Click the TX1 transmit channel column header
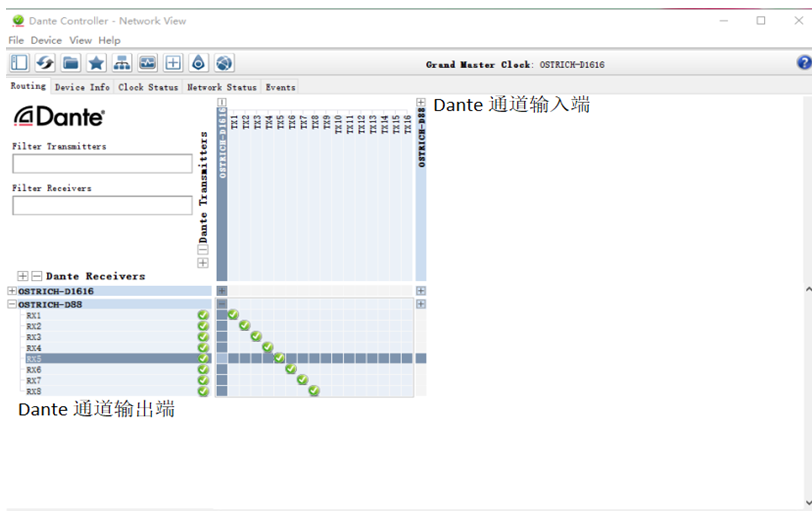The image size is (812, 511). (x=234, y=122)
